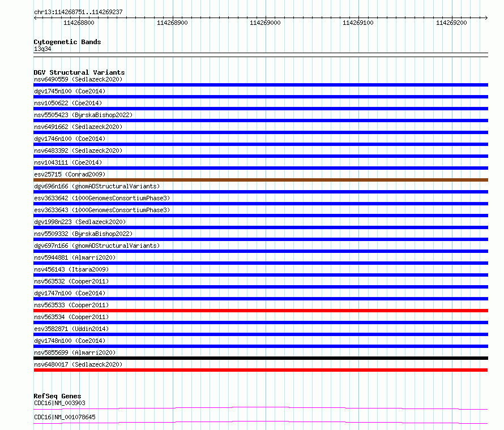Click the black nsv5855699 variant bar

260,358
